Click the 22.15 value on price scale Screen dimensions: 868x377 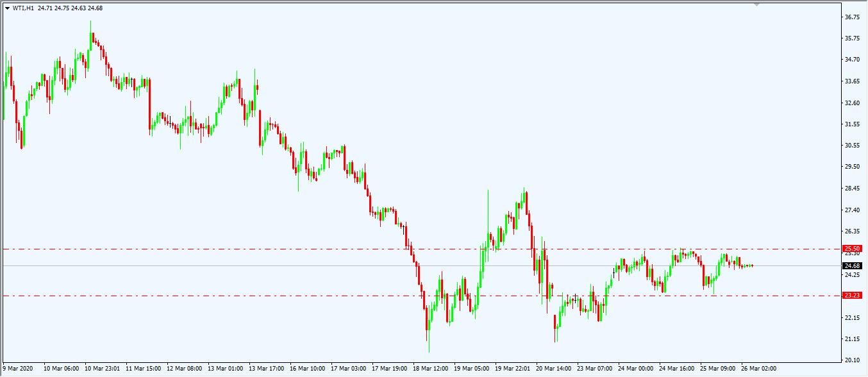click(852, 317)
